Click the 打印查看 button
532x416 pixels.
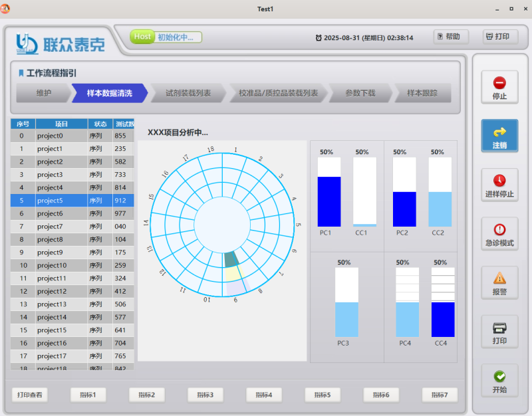tap(30, 395)
